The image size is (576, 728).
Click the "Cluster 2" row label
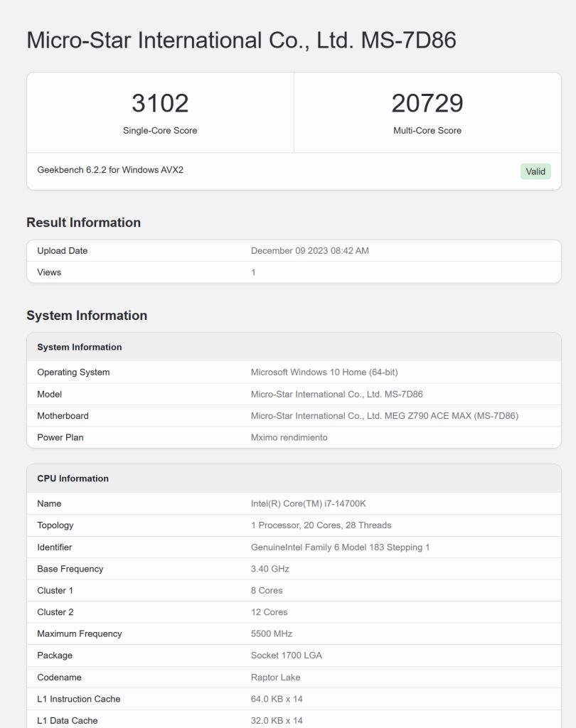(x=55, y=612)
